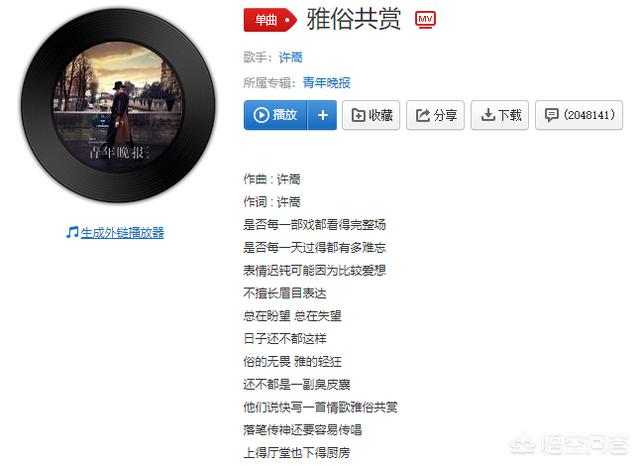The height and width of the screenshot is (466, 640).
Task: Click the plus icon next to 播放
Action: 322,115
